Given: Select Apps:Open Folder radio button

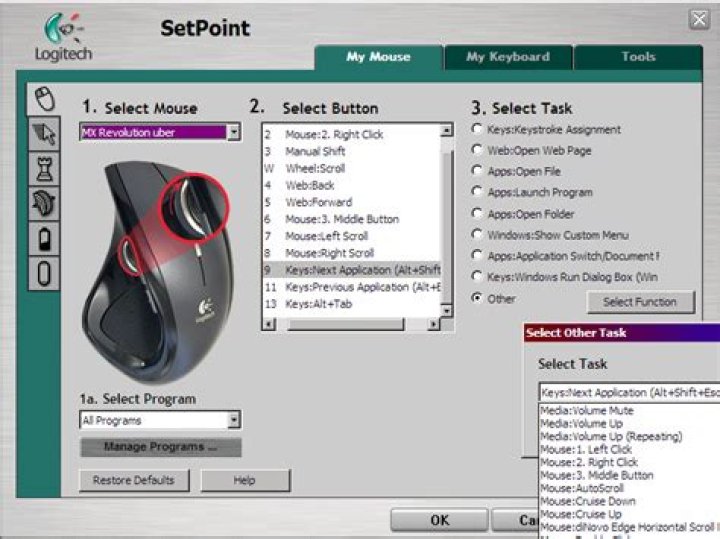Looking at the screenshot, I should pyautogui.click(x=477, y=213).
